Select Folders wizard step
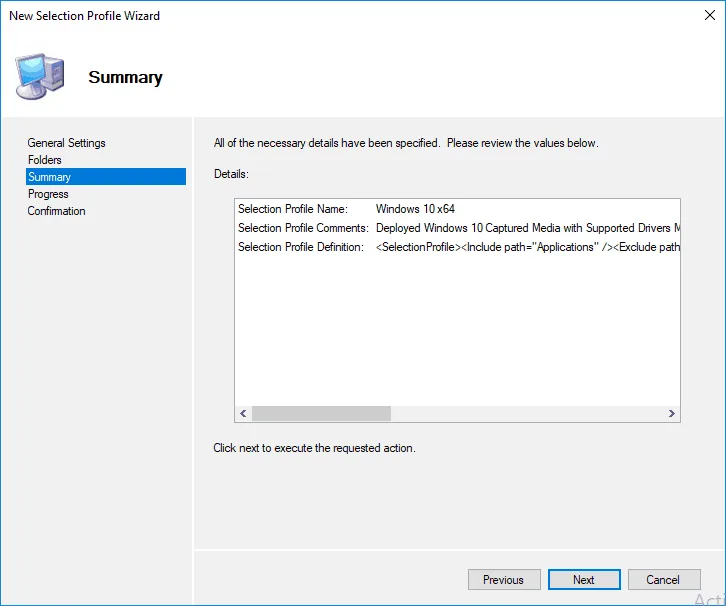Image resolution: width=726 pixels, height=606 pixels. click(x=44, y=160)
